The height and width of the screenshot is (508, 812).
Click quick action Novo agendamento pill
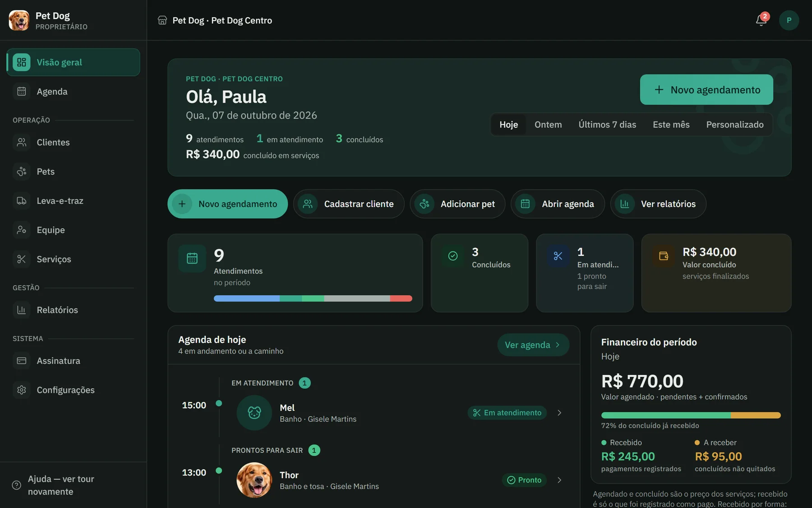228,204
